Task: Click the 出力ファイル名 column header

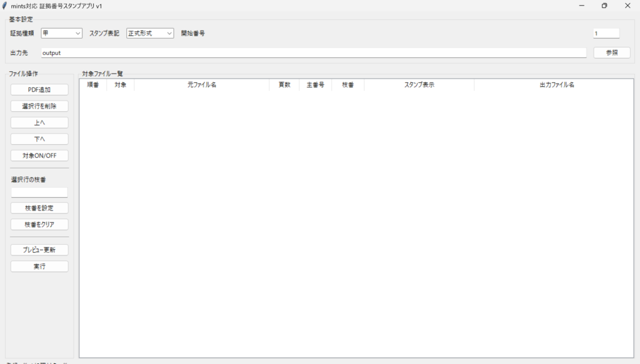Action: pos(556,85)
